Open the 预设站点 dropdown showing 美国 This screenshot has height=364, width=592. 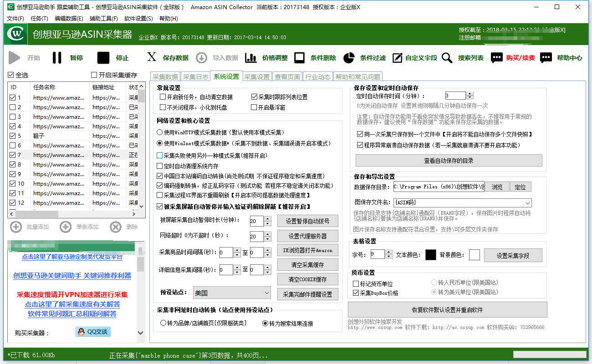[x=232, y=293]
